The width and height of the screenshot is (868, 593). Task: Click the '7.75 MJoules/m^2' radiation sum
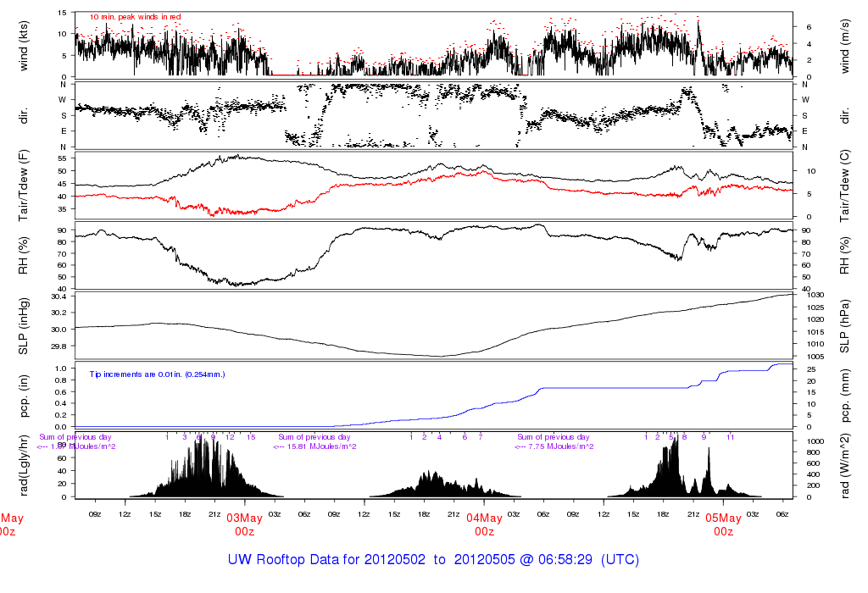[x=561, y=446]
